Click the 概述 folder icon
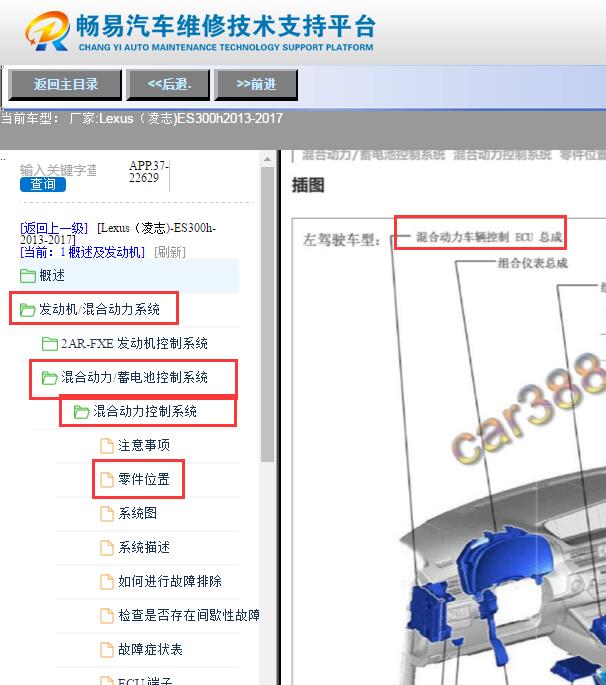 (x=28, y=276)
